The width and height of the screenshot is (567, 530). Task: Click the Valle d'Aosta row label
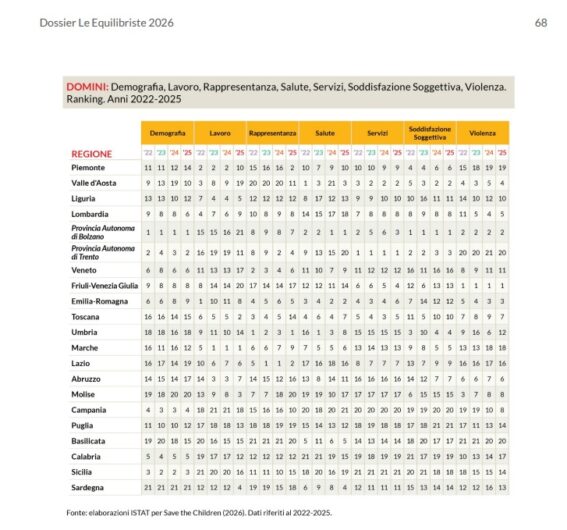coord(94,183)
